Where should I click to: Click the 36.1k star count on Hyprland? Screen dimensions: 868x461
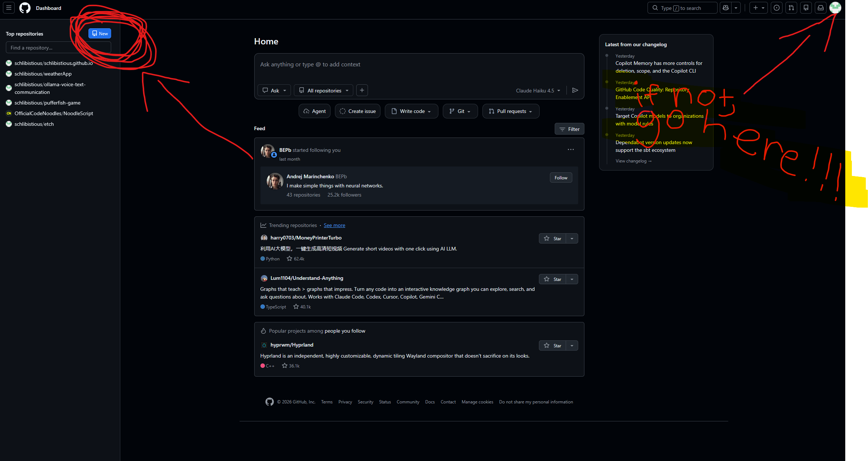(291, 366)
